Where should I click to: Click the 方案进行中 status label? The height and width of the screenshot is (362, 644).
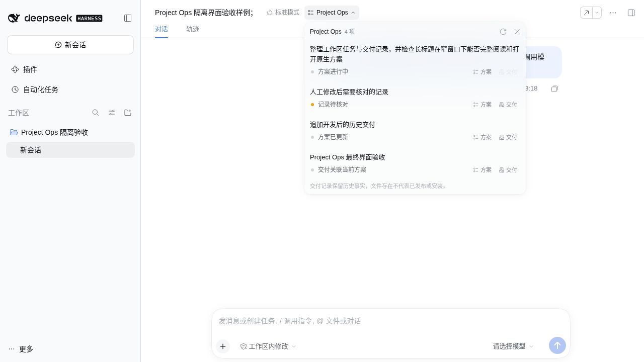point(333,72)
